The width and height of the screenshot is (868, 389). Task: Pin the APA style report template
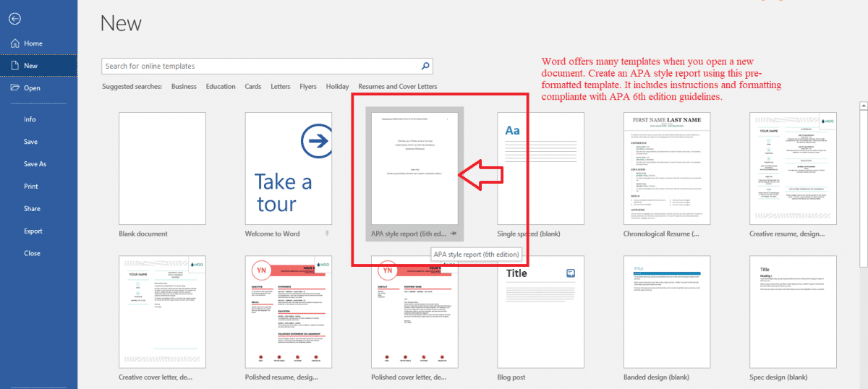coord(453,234)
